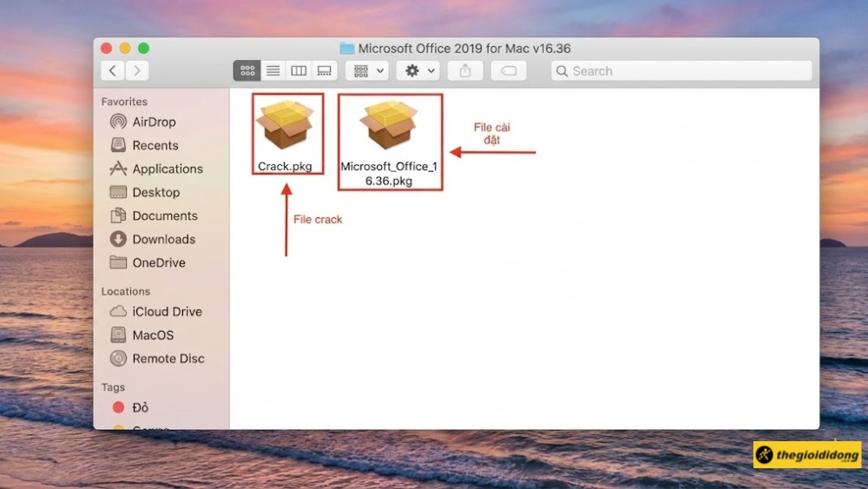Go back with the left arrow
868x489 pixels.
112,71
